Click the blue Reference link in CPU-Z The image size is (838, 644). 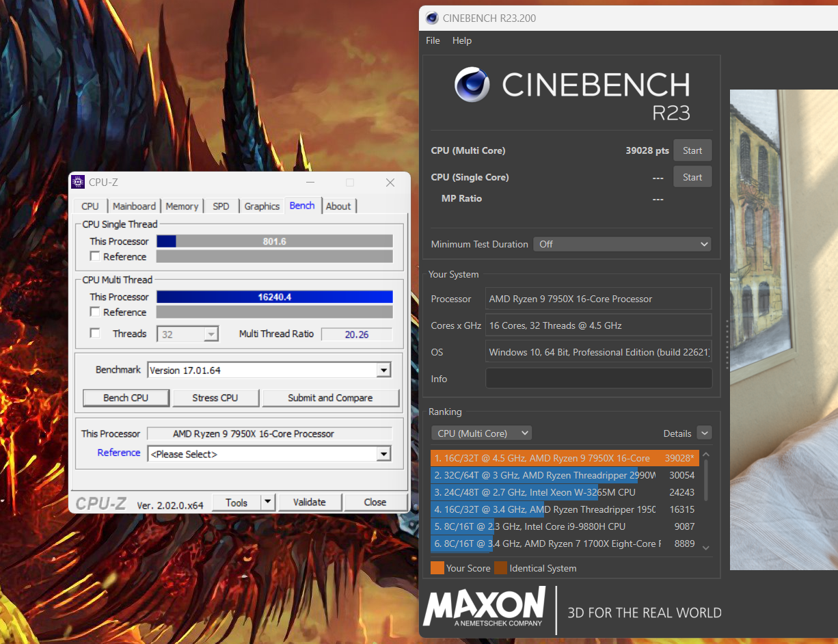coord(119,453)
